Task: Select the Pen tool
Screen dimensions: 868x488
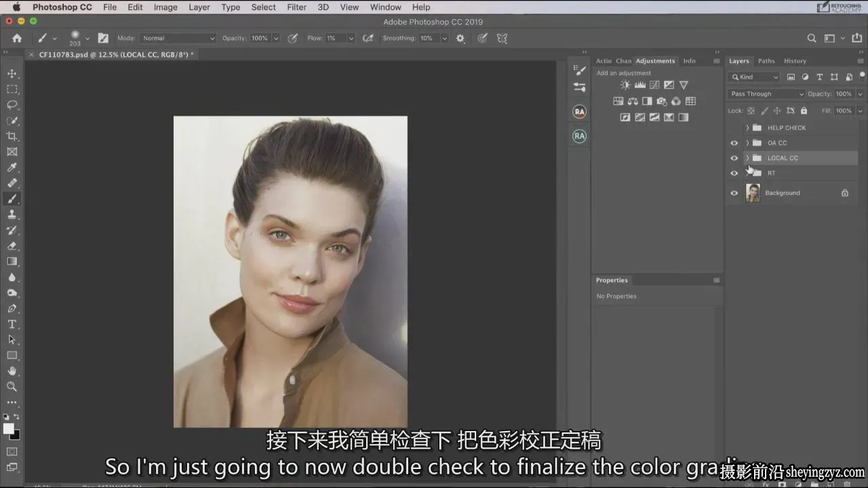Action: 12,308
